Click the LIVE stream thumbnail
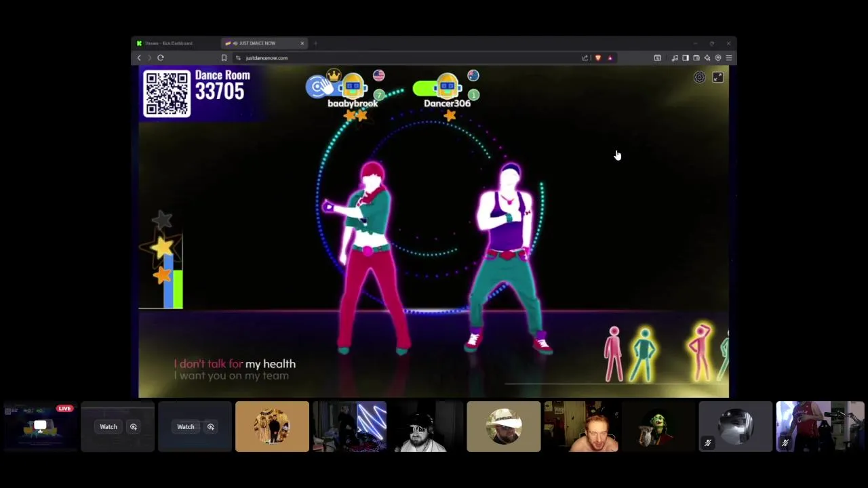The width and height of the screenshot is (868, 488). pos(40,426)
